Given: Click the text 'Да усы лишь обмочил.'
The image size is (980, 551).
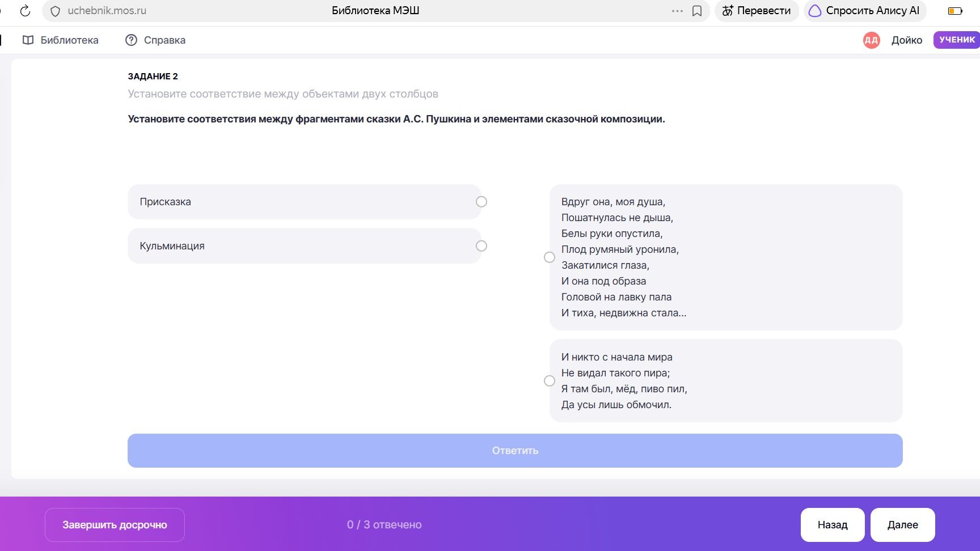Looking at the screenshot, I should pos(616,405).
